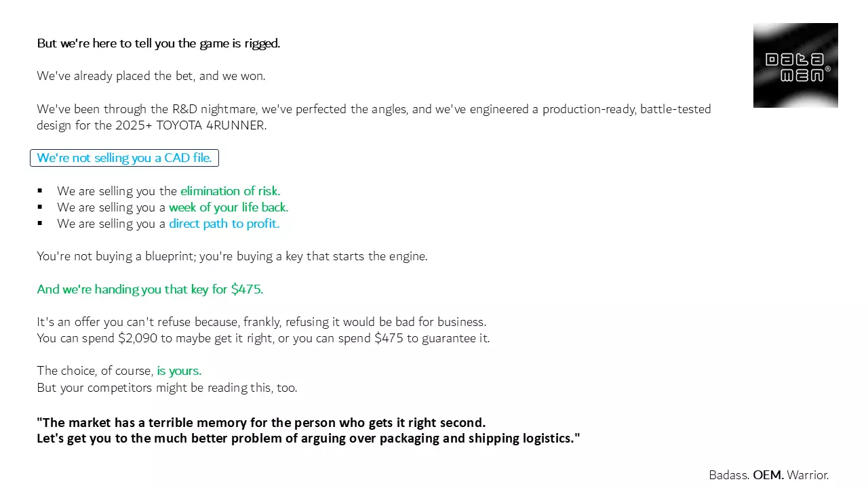
Task: Click the "We've already placed the bet" line
Action: point(151,76)
